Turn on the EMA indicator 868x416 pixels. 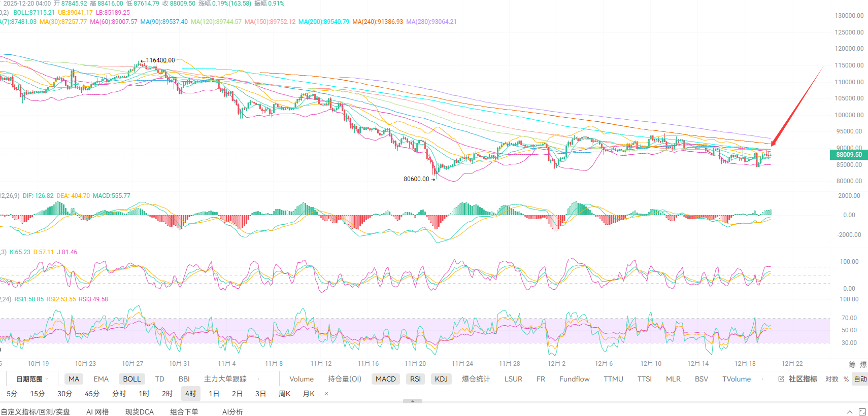tap(101, 379)
